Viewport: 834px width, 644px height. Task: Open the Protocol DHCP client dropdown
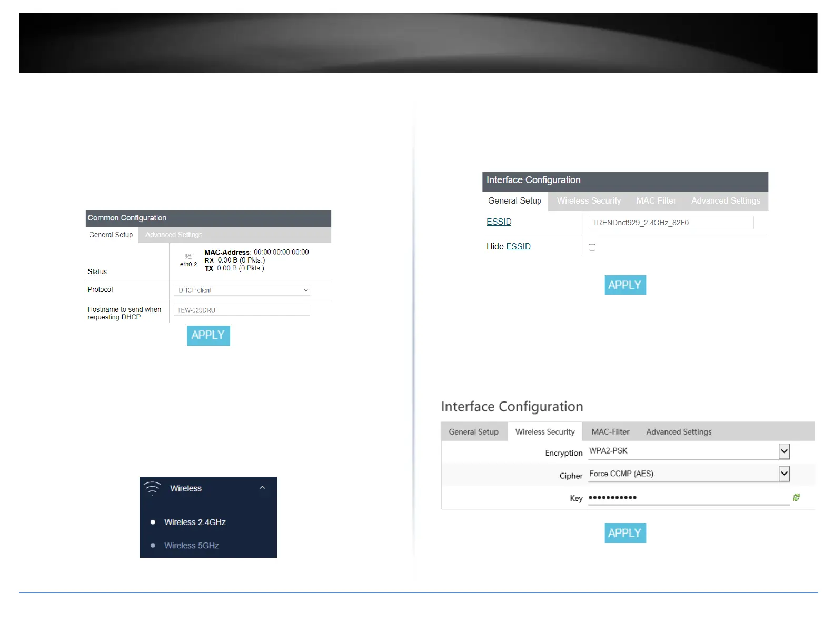tap(242, 290)
